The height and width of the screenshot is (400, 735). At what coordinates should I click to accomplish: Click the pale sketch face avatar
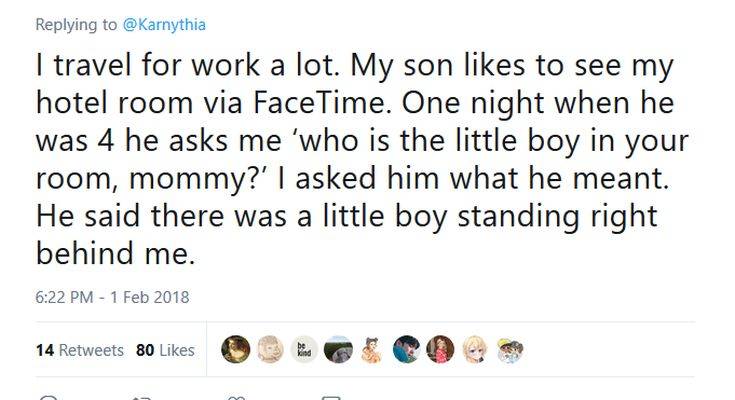[270, 349]
